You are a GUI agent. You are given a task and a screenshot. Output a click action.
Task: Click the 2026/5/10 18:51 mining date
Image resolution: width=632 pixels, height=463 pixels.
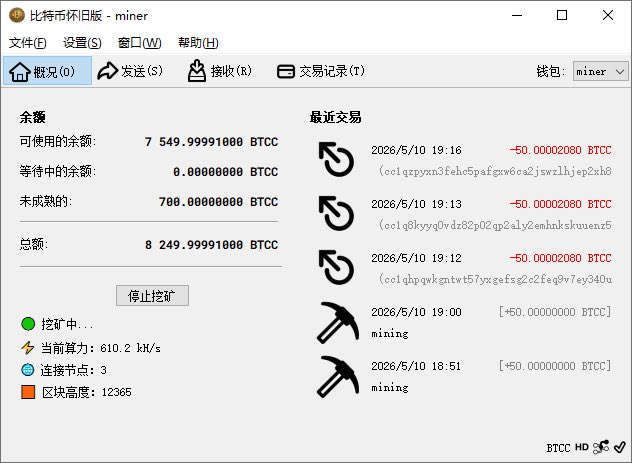(416, 366)
